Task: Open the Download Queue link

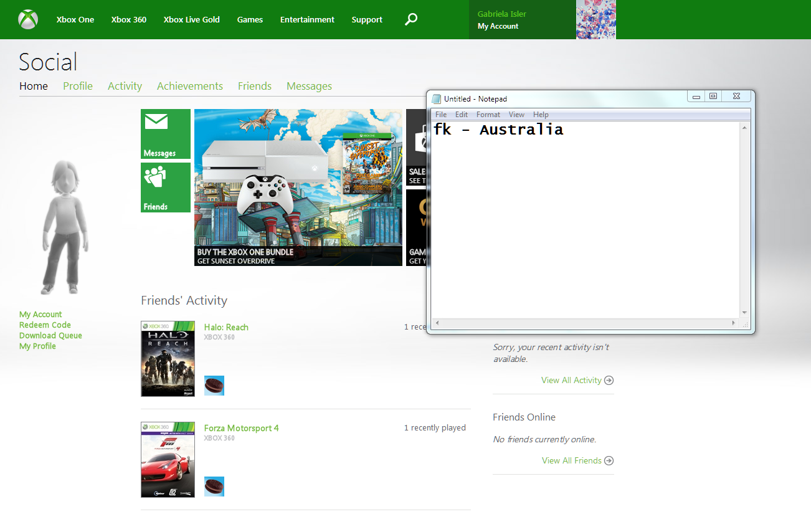Action: tap(50, 336)
